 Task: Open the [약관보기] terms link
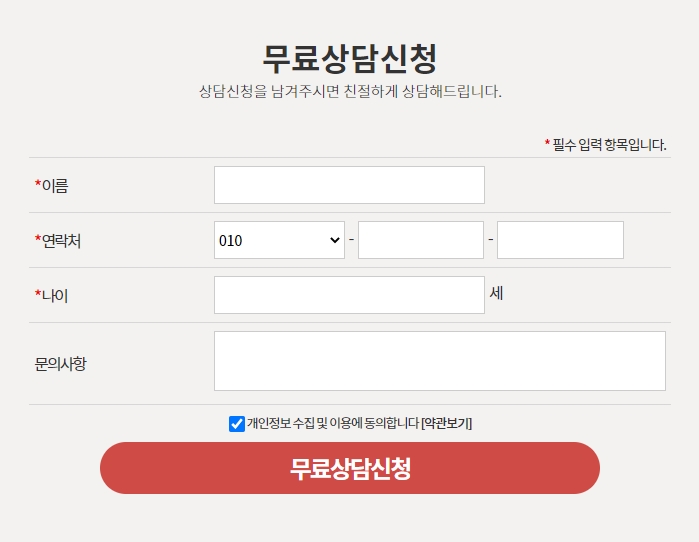pos(446,423)
